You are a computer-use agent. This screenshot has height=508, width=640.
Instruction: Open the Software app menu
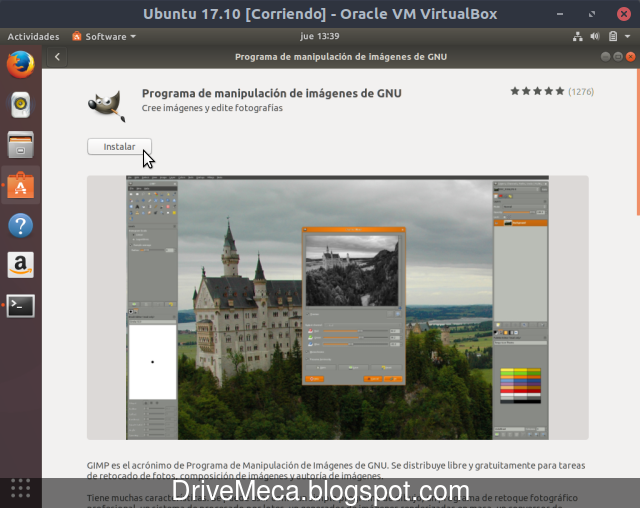pos(104,37)
